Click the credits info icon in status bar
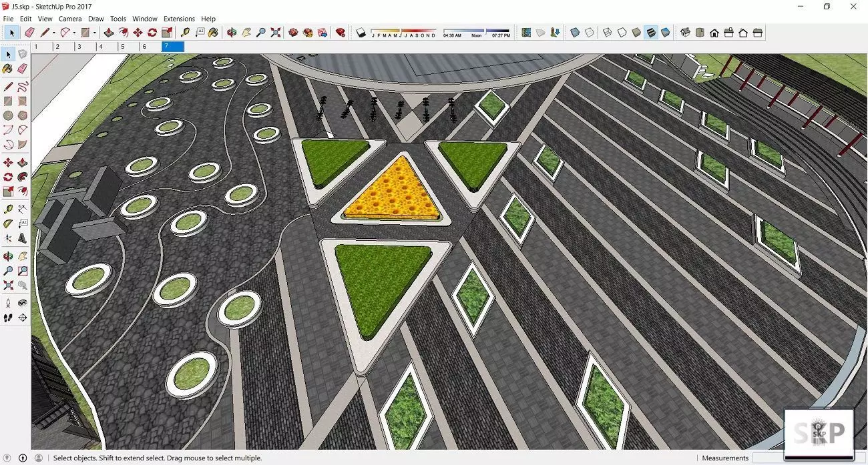Viewport: 868px width, 465px height. coord(23,458)
